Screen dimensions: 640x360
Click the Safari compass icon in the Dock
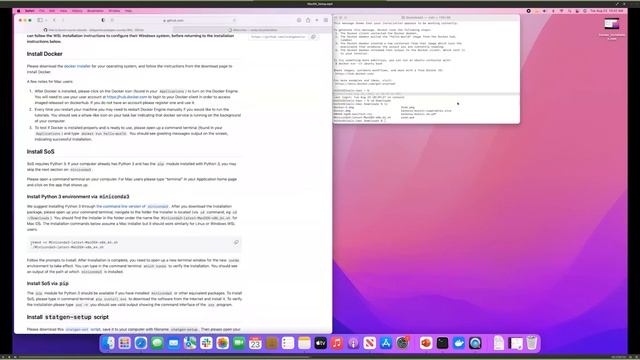point(141,343)
